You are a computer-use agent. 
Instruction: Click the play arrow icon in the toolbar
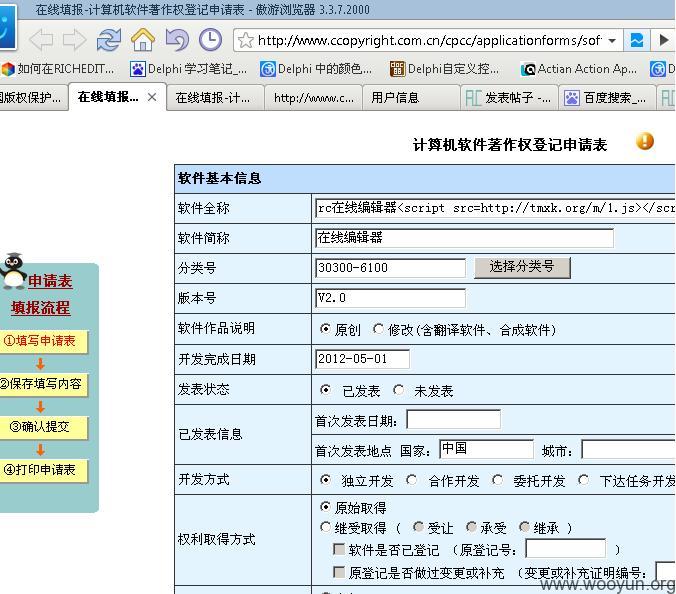pos(664,41)
